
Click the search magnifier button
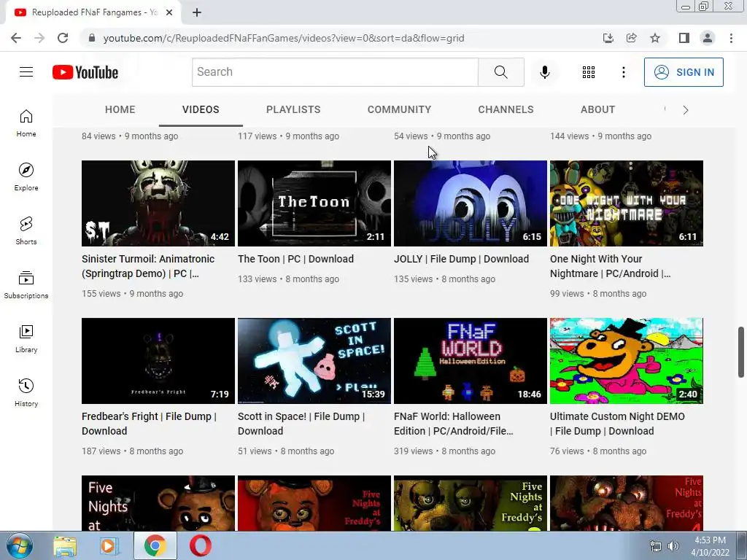coord(500,72)
